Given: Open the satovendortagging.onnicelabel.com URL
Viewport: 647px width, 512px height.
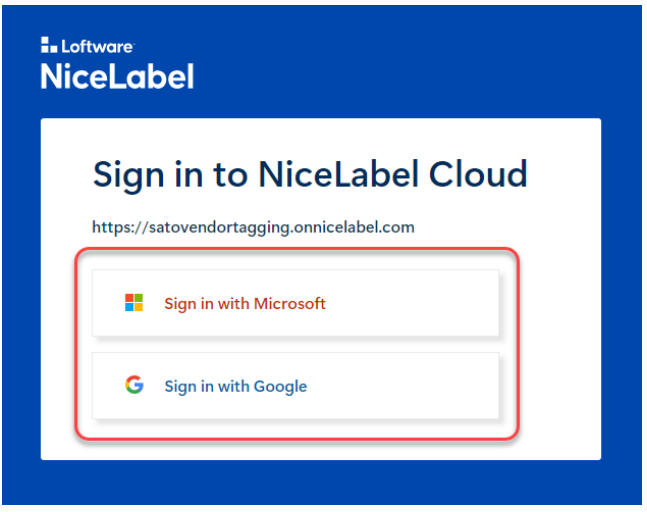Looking at the screenshot, I should pyautogui.click(x=253, y=227).
